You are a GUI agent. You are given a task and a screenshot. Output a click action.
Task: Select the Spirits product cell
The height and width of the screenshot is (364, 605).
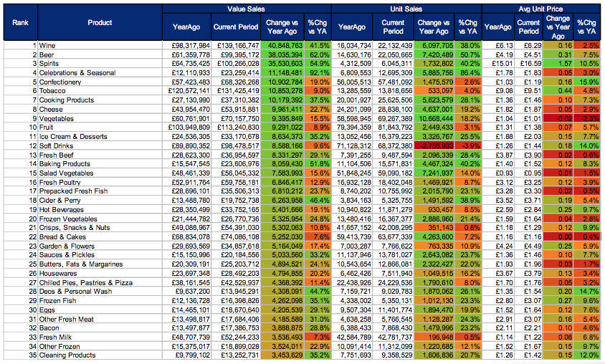(x=100, y=64)
